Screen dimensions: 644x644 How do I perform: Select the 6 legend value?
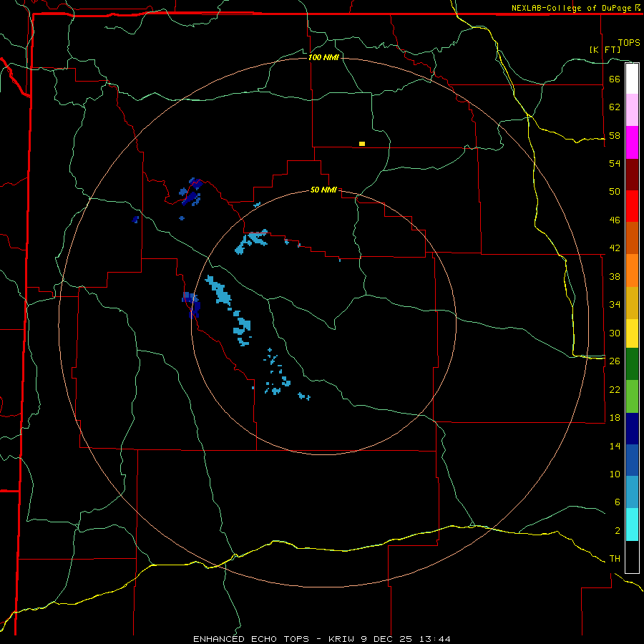click(617, 502)
